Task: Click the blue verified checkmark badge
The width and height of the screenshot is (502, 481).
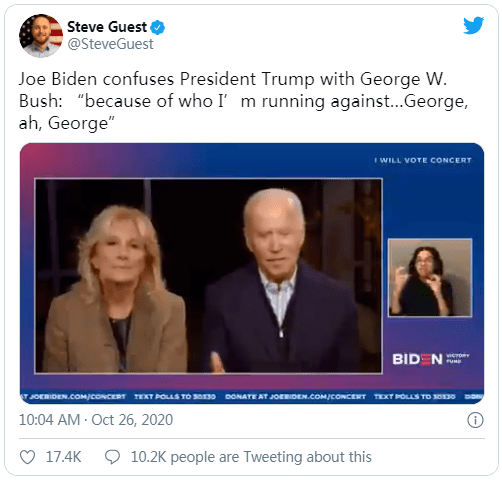Action: click(157, 27)
